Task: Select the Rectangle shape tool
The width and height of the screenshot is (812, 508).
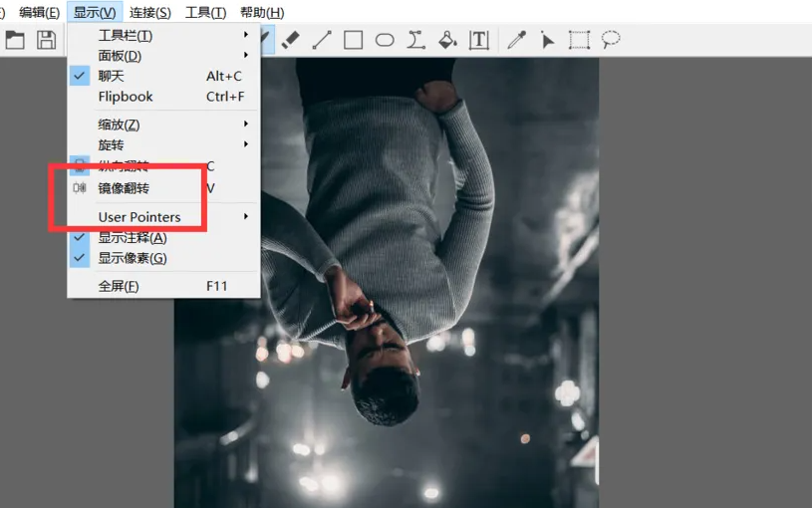Action: [x=353, y=40]
